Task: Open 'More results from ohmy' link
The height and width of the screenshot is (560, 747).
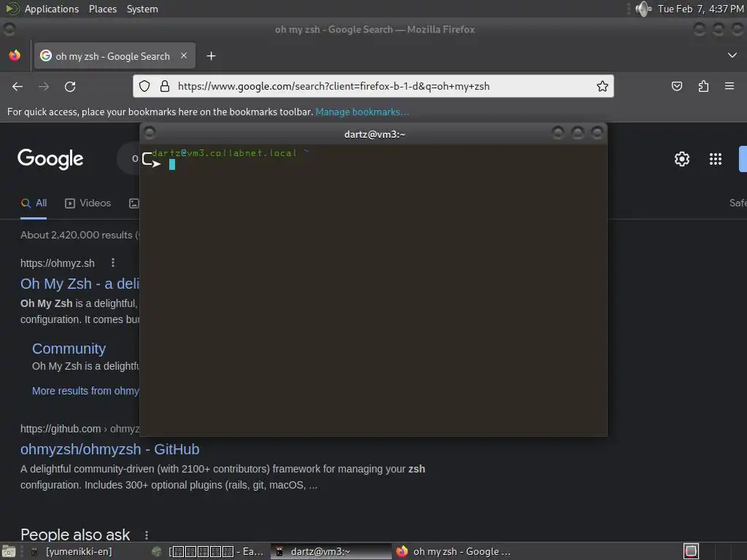Action: coord(86,391)
